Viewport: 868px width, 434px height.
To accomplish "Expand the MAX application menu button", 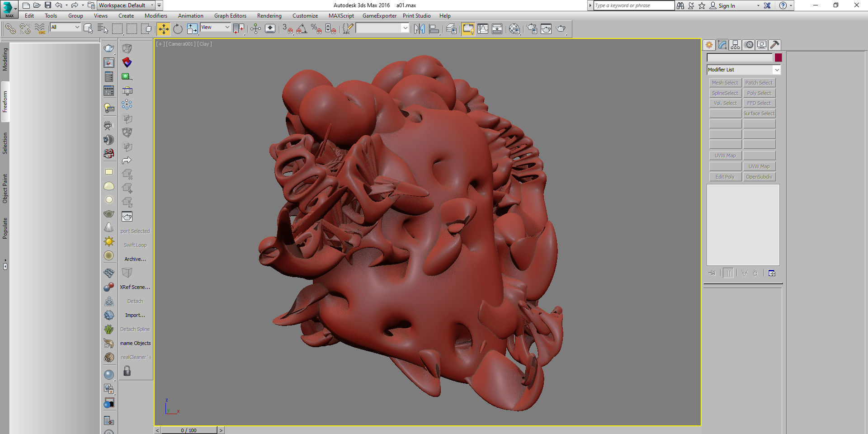I will tap(9, 9).
